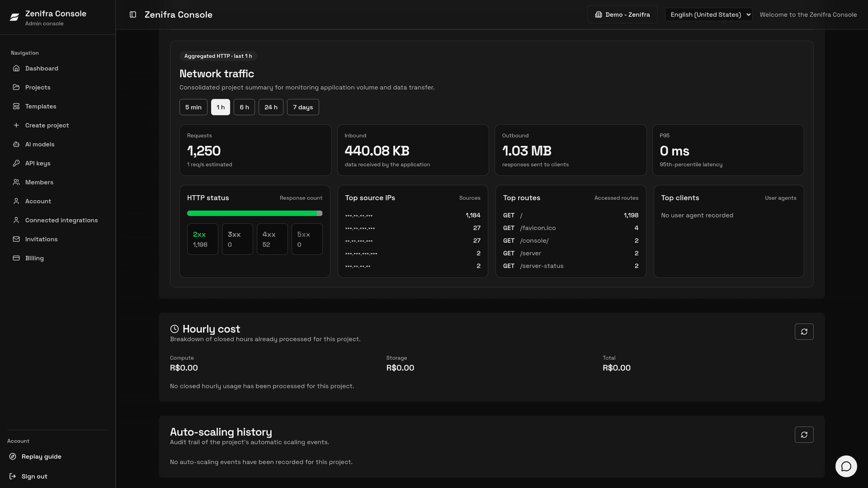Select the 24 h time range
Viewport: 868px width, 488px height.
(271, 107)
